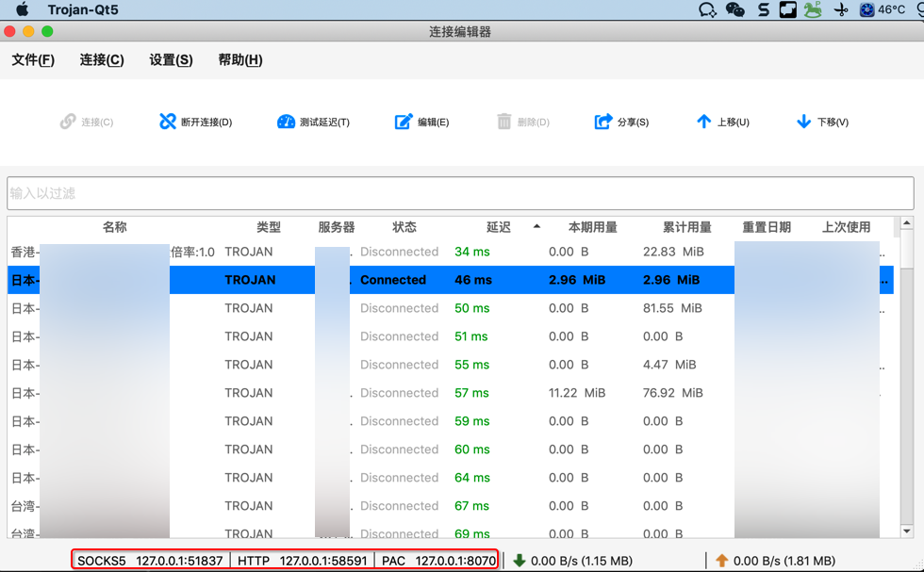The image size is (924, 572).
Task: Select the 台湾 row with 67 ms latency
Action: pos(451,506)
